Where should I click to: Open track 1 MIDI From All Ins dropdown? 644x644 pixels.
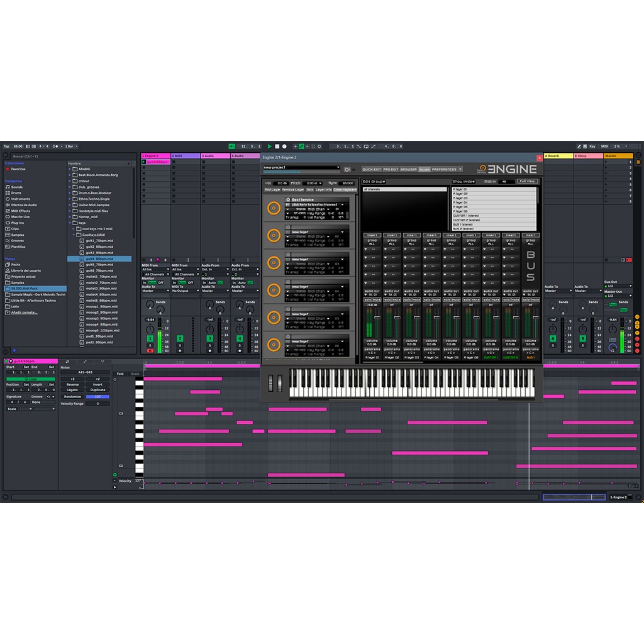tap(155, 269)
